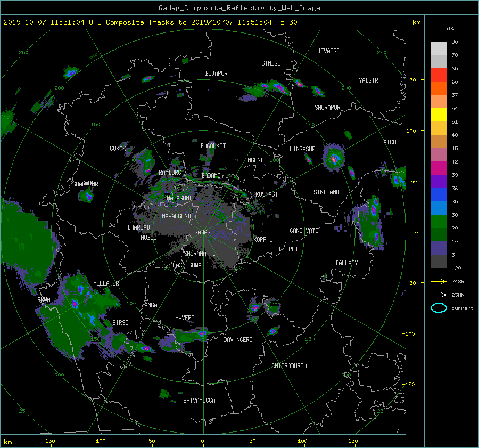Click the SHIRAHATTI city label
The width and height of the screenshot is (479, 448).
[x=200, y=254]
